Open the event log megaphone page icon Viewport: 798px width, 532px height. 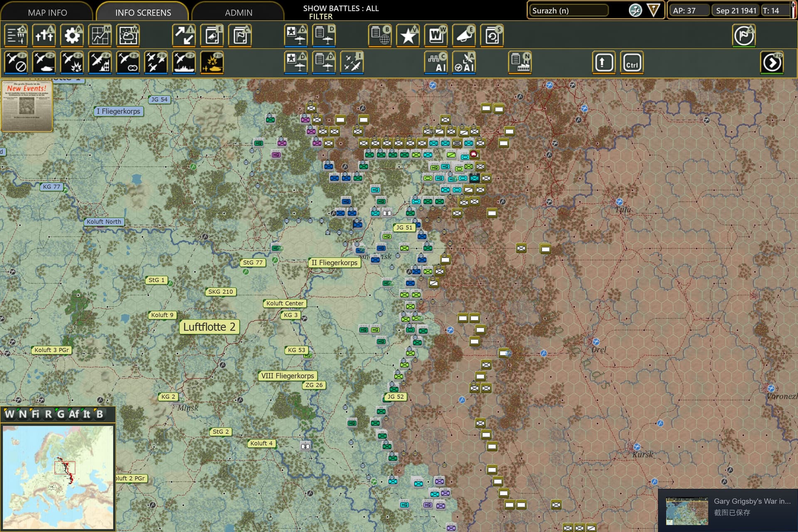point(212,35)
